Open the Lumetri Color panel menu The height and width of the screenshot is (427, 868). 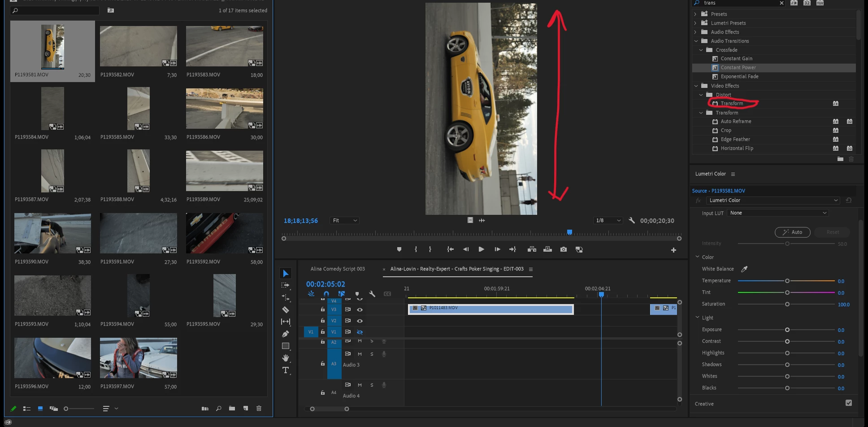click(x=733, y=174)
